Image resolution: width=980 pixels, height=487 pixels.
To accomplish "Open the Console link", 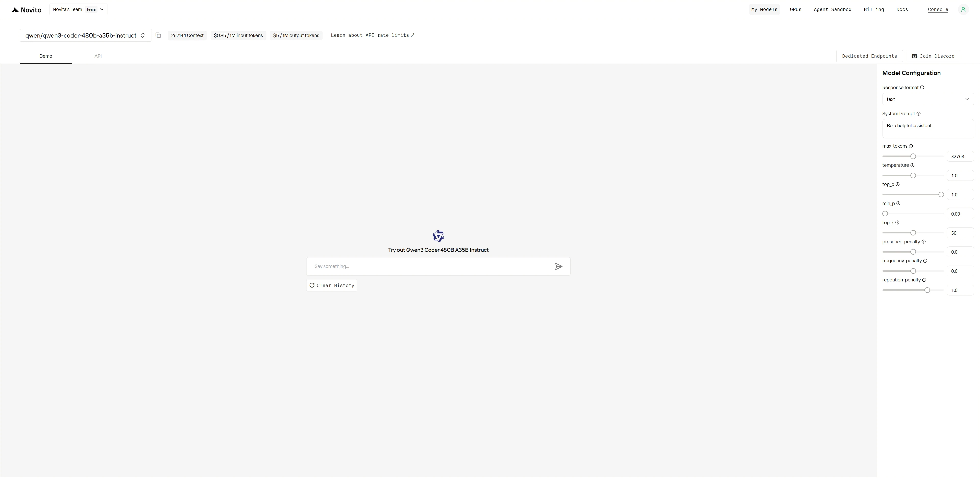I will (938, 9).
